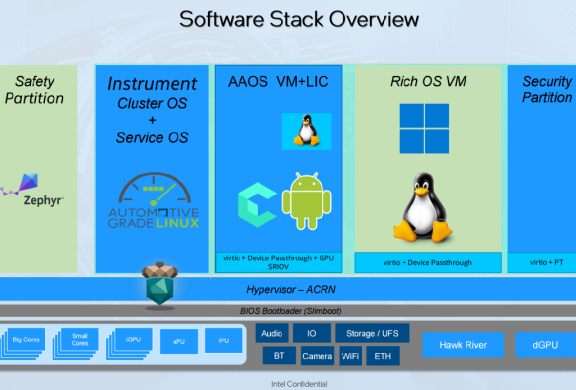This screenshot has width=576, height=390.
Task: Click the teal Celadon C logo
Action: point(257,205)
